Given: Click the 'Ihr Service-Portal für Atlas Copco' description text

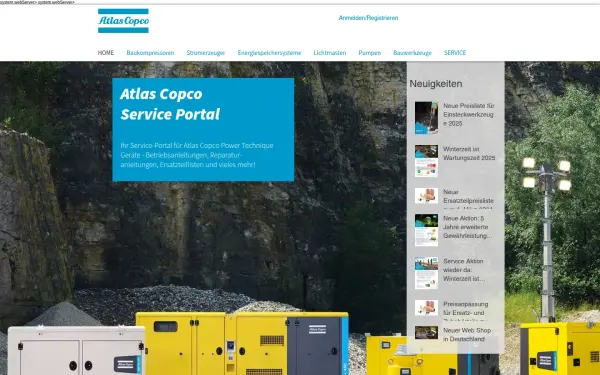Looking at the screenshot, I should tap(197, 155).
